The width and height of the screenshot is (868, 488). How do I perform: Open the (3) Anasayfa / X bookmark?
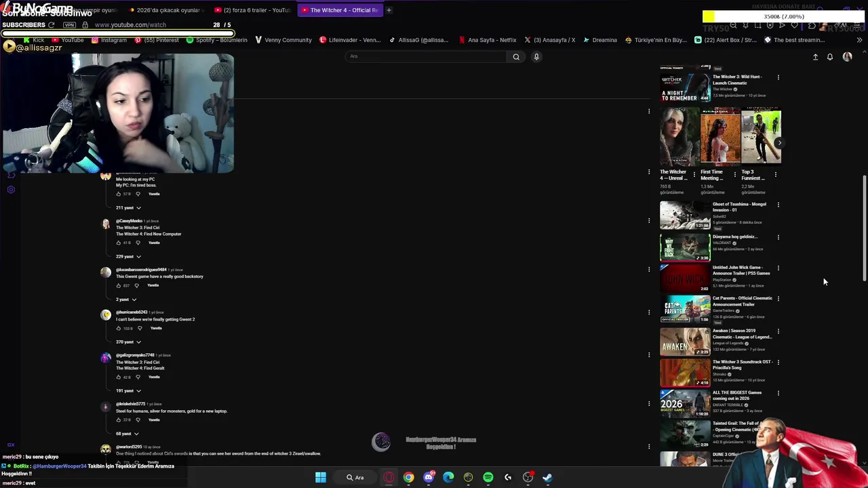click(549, 40)
